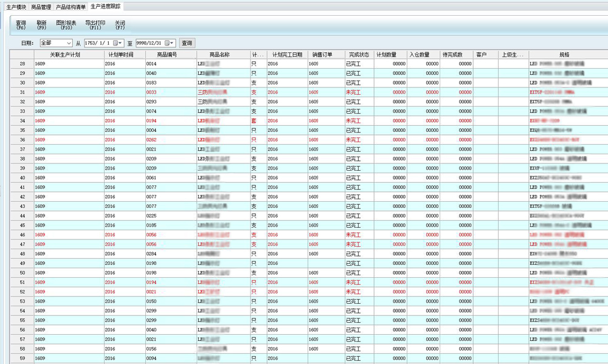This screenshot has width=608, height=364.
Task: Click the 刷新 (F9) toolbar button
Action: pos(41,25)
